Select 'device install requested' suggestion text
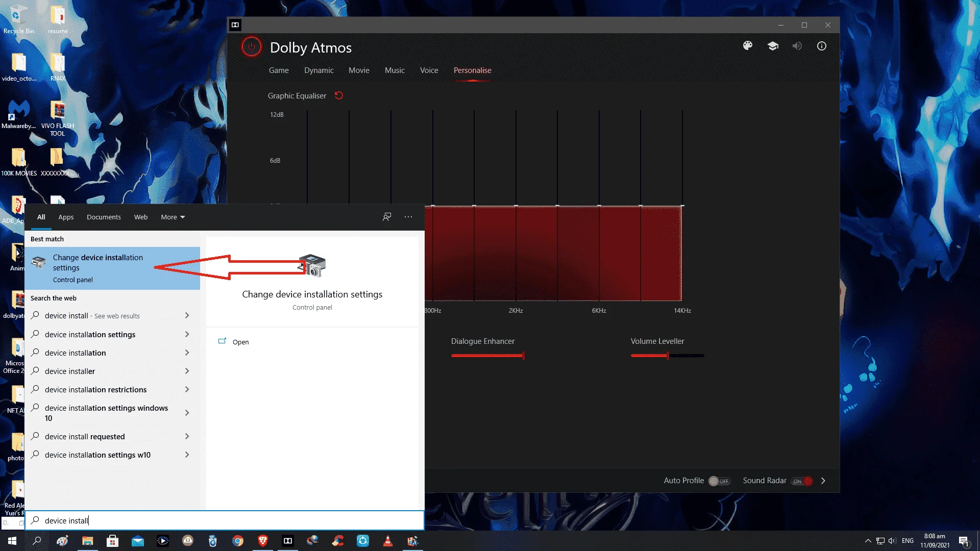This screenshot has width=980, height=551. point(85,437)
